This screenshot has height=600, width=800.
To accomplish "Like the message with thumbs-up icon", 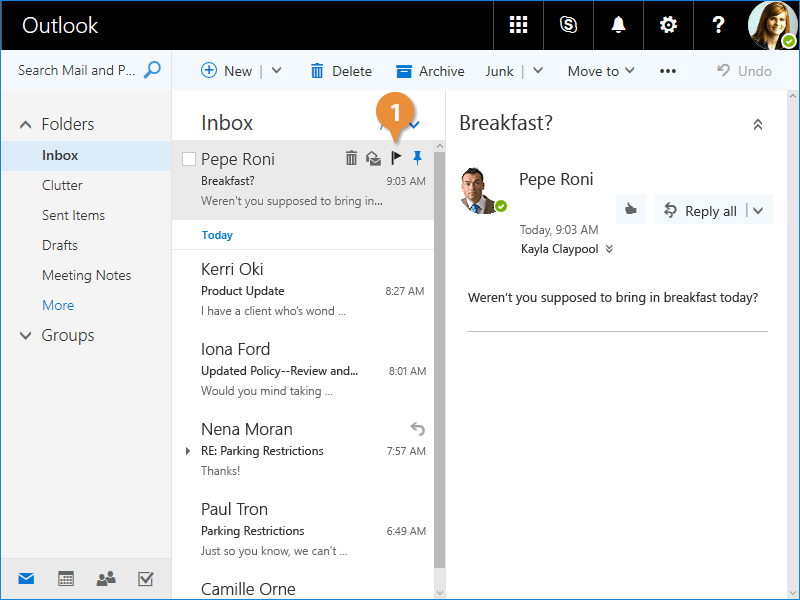I will click(630, 210).
